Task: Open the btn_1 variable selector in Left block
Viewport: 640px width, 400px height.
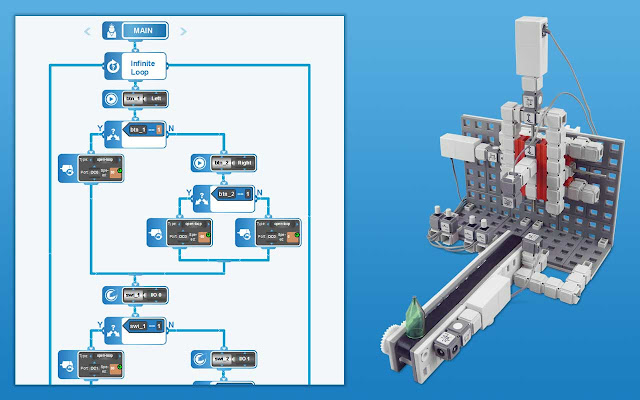Action: (133, 99)
